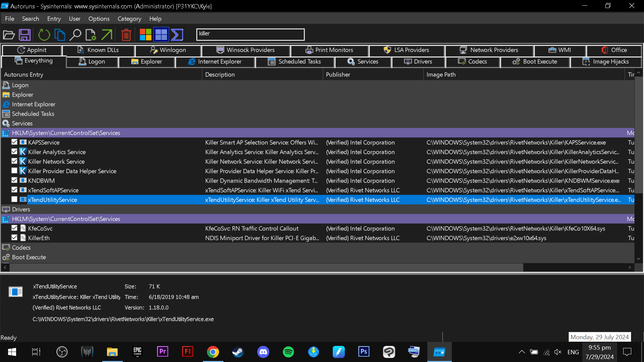This screenshot has width=644, height=362.
Task: Click the VirusTotal sigma icon
Action: [x=177, y=35]
